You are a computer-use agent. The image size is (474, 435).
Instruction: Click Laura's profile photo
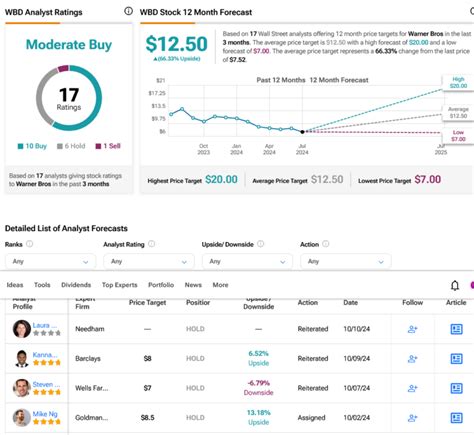click(x=22, y=329)
